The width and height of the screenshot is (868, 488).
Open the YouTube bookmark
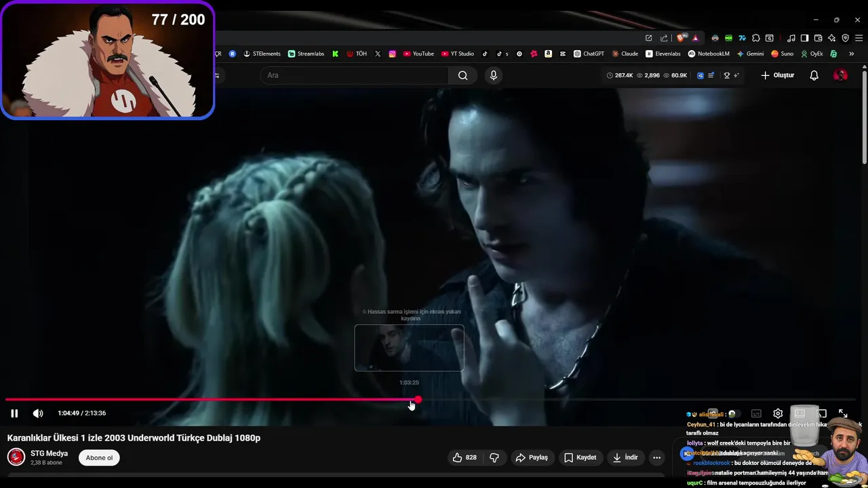click(x=418, y=54)
